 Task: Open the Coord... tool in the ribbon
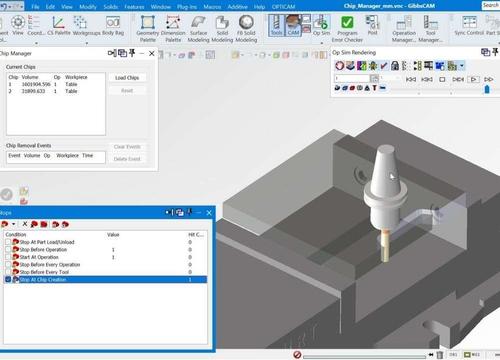coord(35,26)
